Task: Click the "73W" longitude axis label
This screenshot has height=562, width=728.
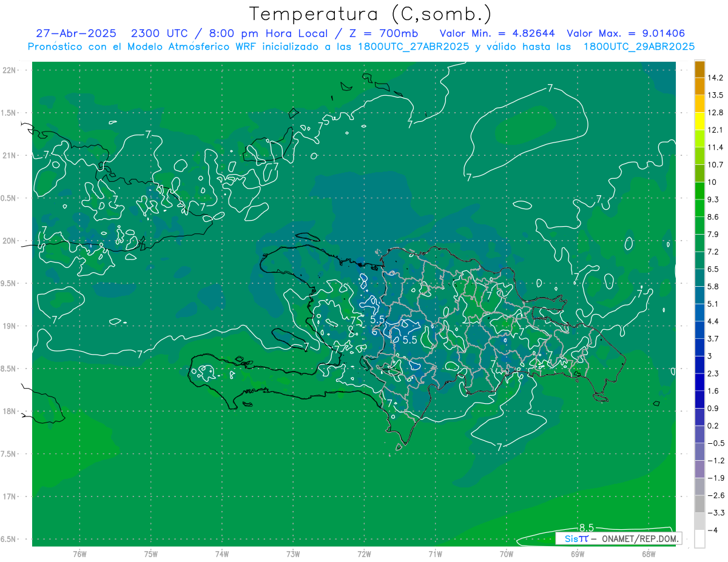Action: pyautogui.click(x=293, y=554)
